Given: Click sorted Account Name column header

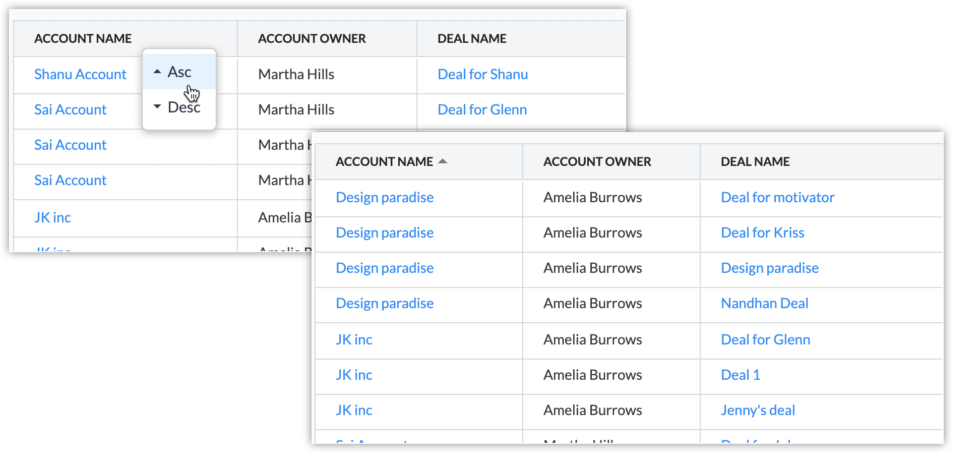Looking at the screenshot, I should (384, 162).
